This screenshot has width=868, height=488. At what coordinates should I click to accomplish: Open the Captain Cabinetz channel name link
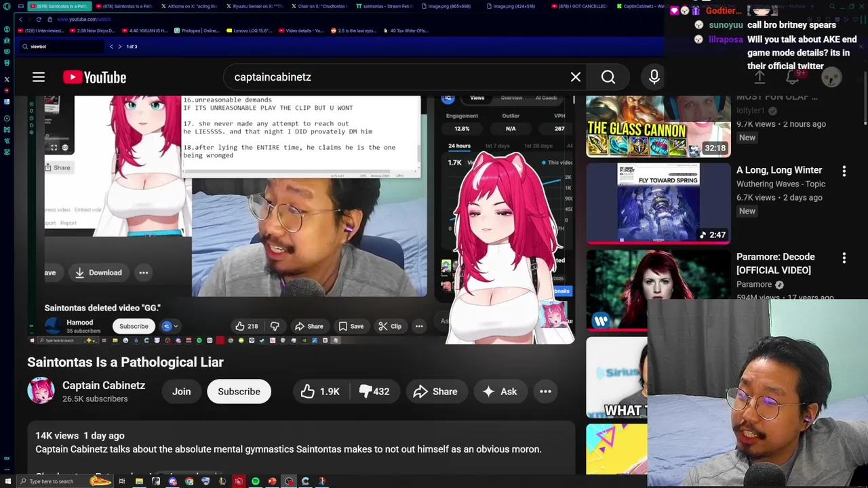104,385
